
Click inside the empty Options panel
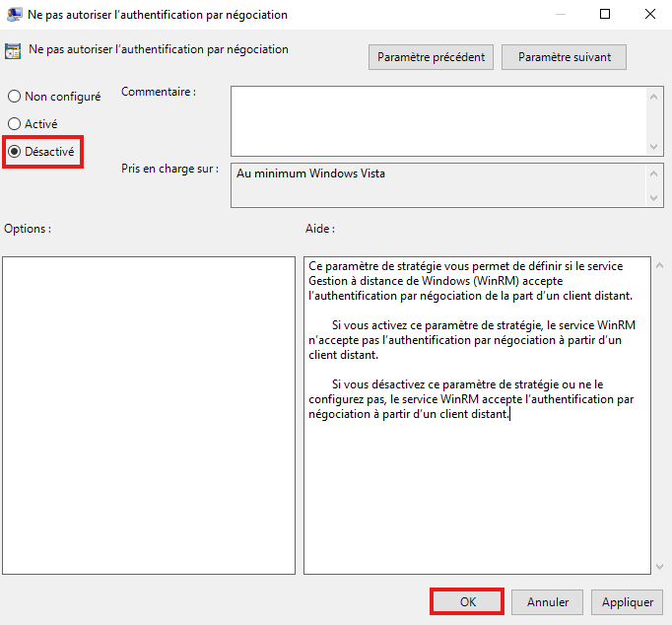click(x=149, y=414)
